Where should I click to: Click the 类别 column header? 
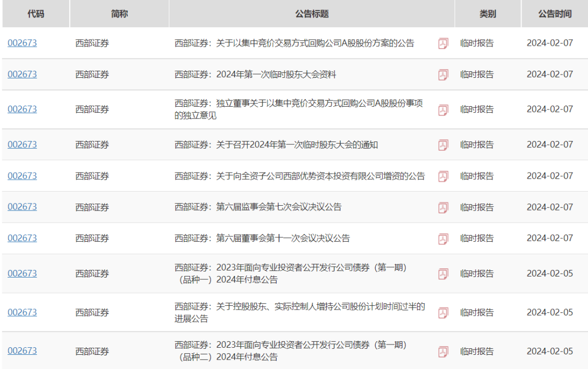488,14
